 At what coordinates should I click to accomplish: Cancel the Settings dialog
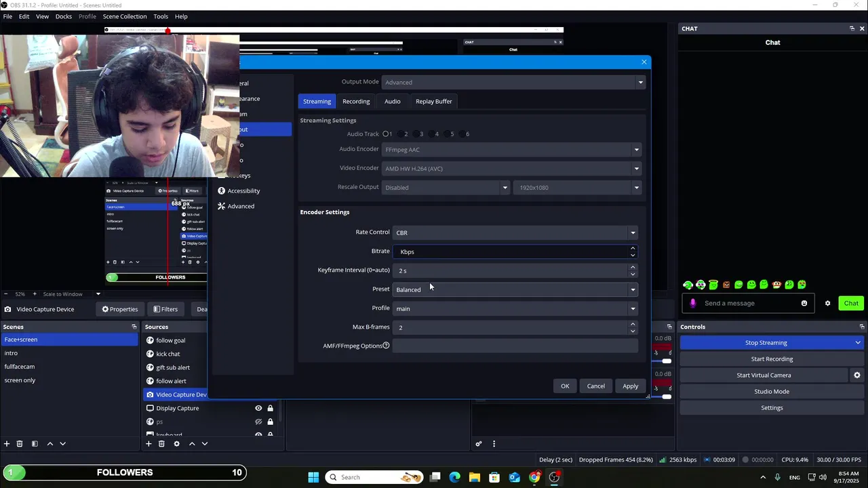coord(595,386)
